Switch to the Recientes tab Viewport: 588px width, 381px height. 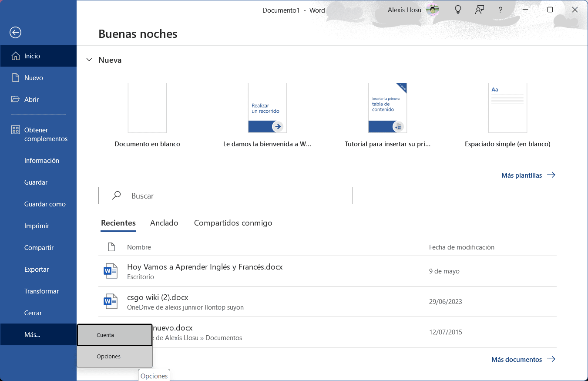118,223
